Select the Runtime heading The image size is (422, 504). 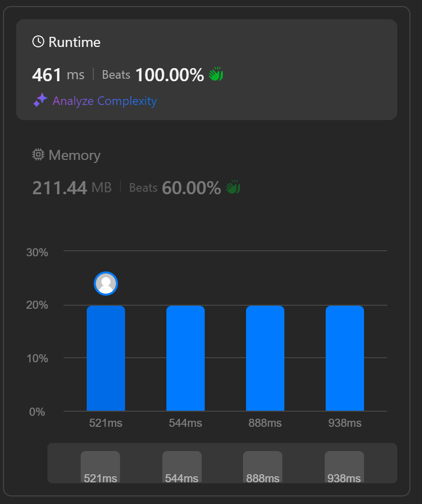[74, 42]
